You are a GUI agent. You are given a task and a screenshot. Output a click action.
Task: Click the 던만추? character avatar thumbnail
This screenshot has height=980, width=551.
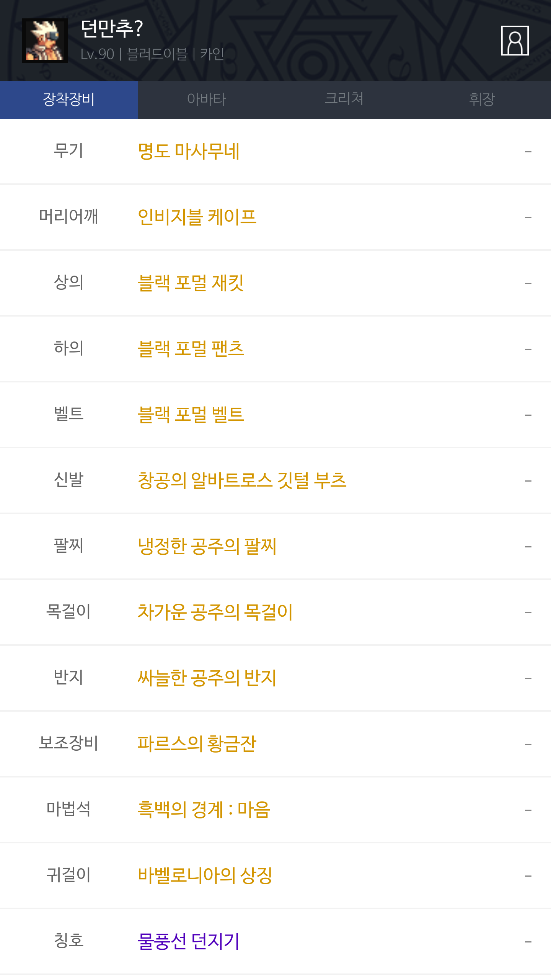pos(45,41)
